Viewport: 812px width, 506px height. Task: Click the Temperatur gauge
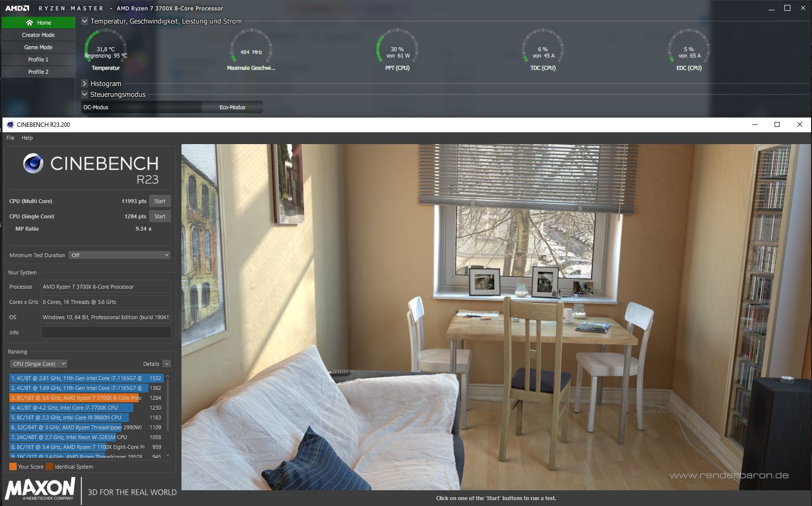[x=106, y=50]
